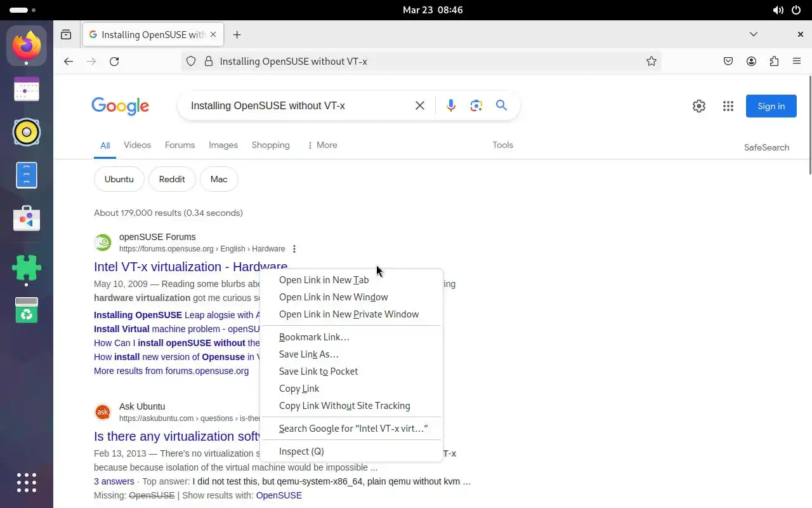Image resolution: width=812 pixels, height=508 pixels.
Task: Filter results with Reddit chip
Action: tap(172, 179)
